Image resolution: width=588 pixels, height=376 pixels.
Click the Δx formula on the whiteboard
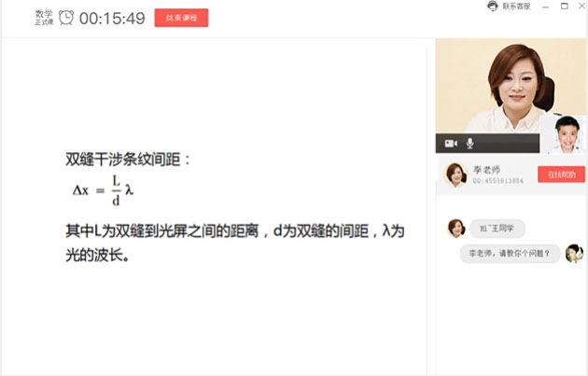103,190
